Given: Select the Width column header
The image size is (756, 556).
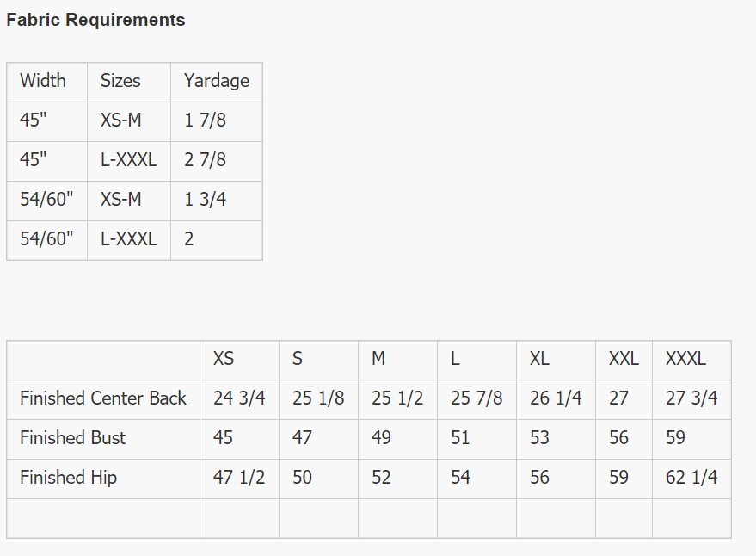Looking at the screenshot, I should (x=46, y=82).
